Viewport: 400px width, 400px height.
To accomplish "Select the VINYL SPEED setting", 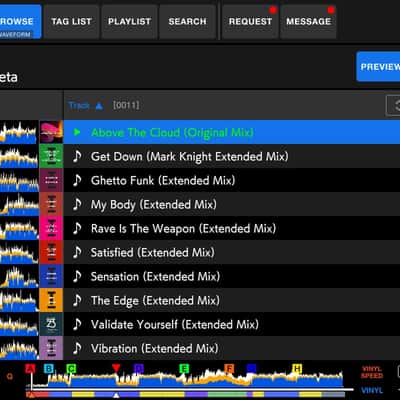I will pos(372,372).
